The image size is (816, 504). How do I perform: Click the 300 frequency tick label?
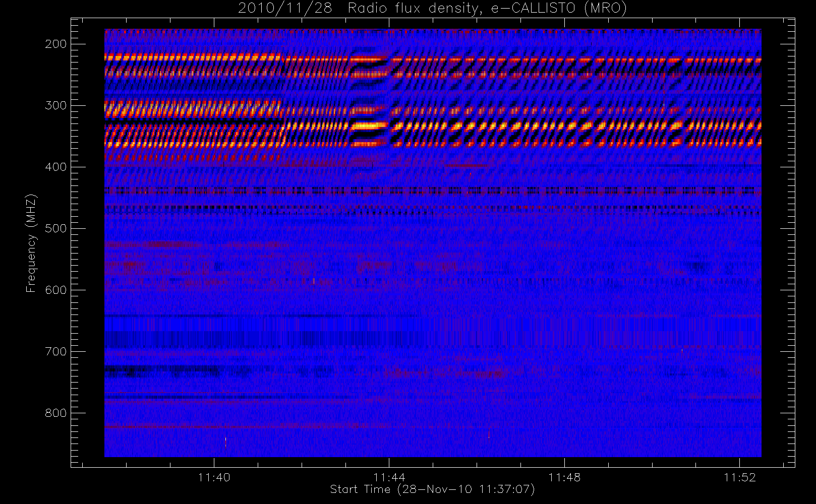click(x=55, y=106)
